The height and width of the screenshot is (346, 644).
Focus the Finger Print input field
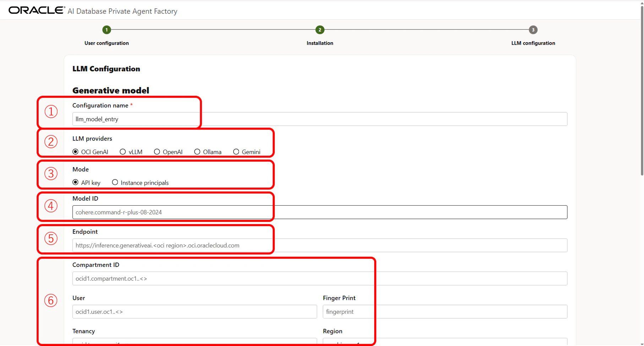point(445,312)
